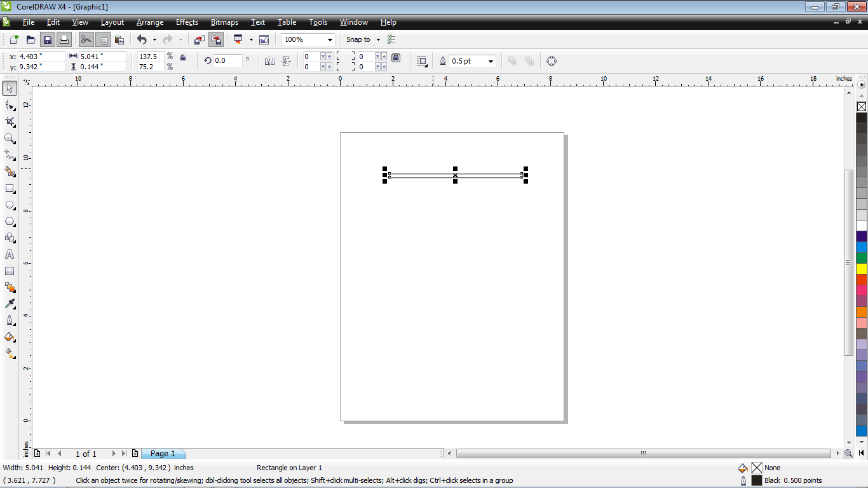Open the File menu
The height and width of the screenshot is (488, 868).
click(x=29, y=22)
